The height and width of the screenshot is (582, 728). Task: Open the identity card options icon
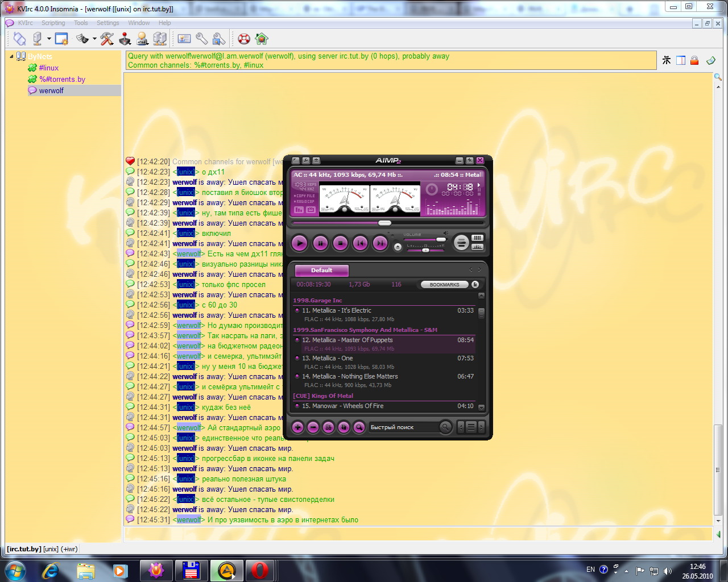(184, 39)
